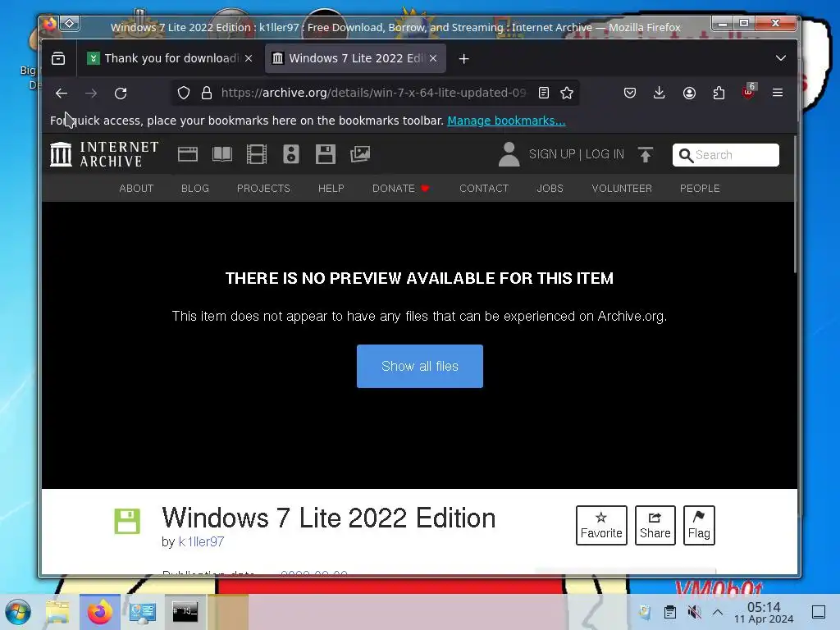Click SIGN UP link
The image size is (840, 630).
(x=552, y=154)
